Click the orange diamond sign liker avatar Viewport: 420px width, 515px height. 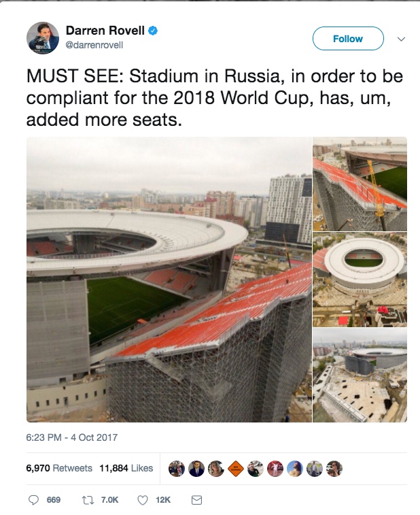click(235, 469)
